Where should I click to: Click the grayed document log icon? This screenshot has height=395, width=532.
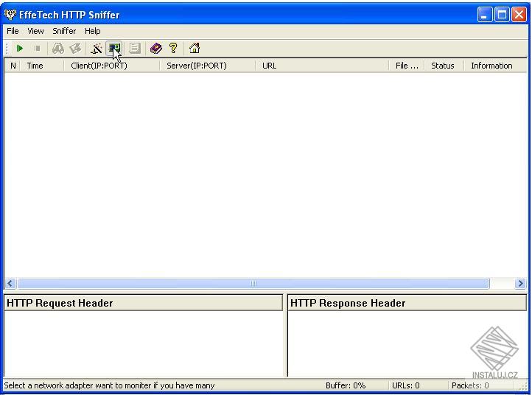[x=135, y=49]
